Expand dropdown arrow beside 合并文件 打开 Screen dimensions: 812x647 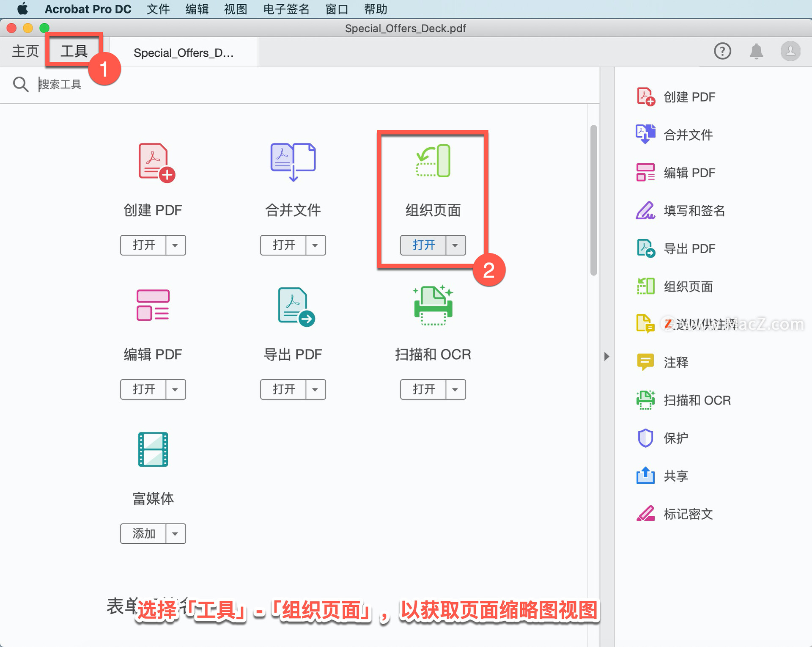[315, 245]
